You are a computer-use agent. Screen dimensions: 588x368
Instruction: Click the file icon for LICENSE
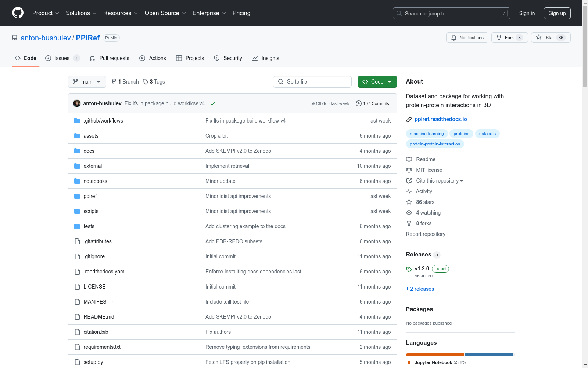[x=77, y=287]
